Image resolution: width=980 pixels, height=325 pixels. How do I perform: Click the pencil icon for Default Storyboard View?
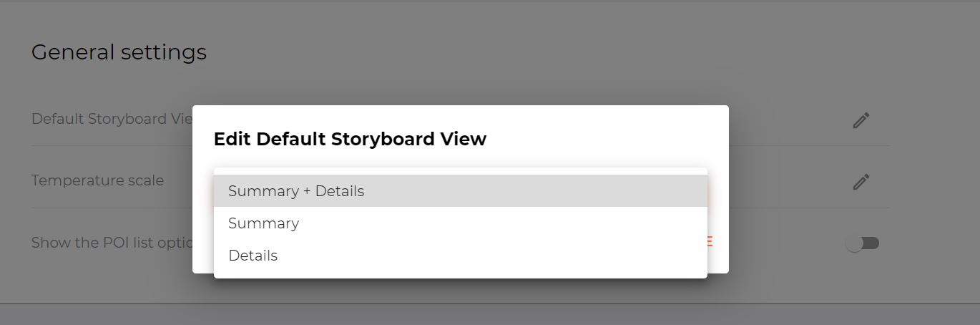coord(861,120)
